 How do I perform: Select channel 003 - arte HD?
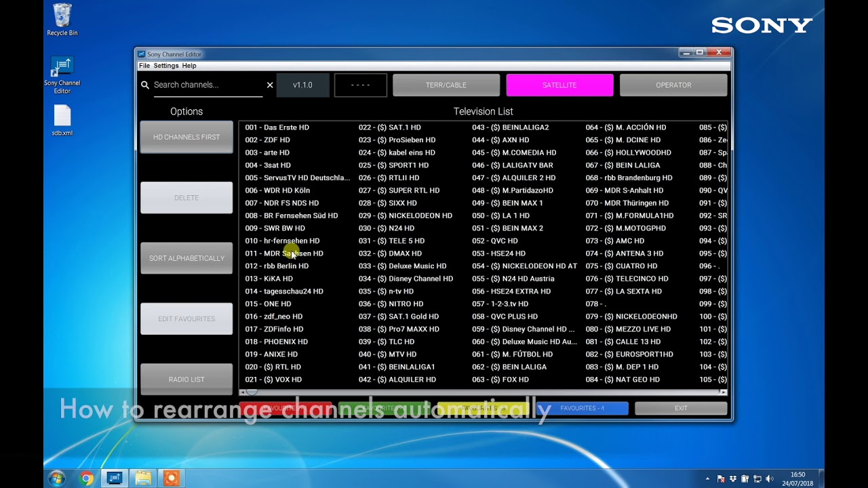pyautogui.click(x=267, y=152)
